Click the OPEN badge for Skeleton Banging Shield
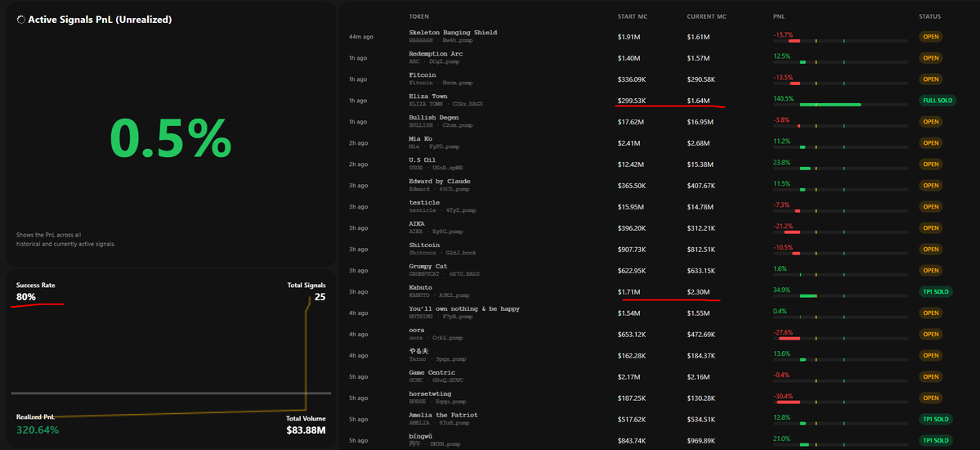 click(x=931, y=37)
